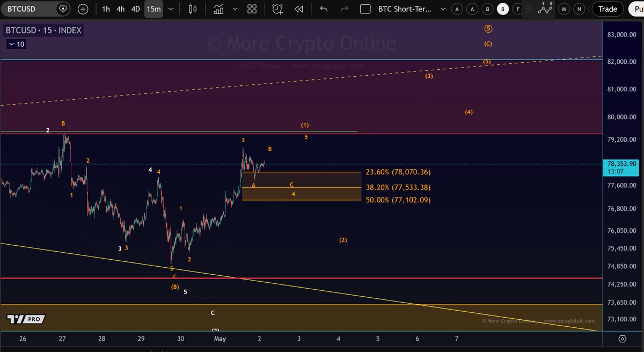Select the 15m timeframe
644x352 pixels.
click(153, 9)
